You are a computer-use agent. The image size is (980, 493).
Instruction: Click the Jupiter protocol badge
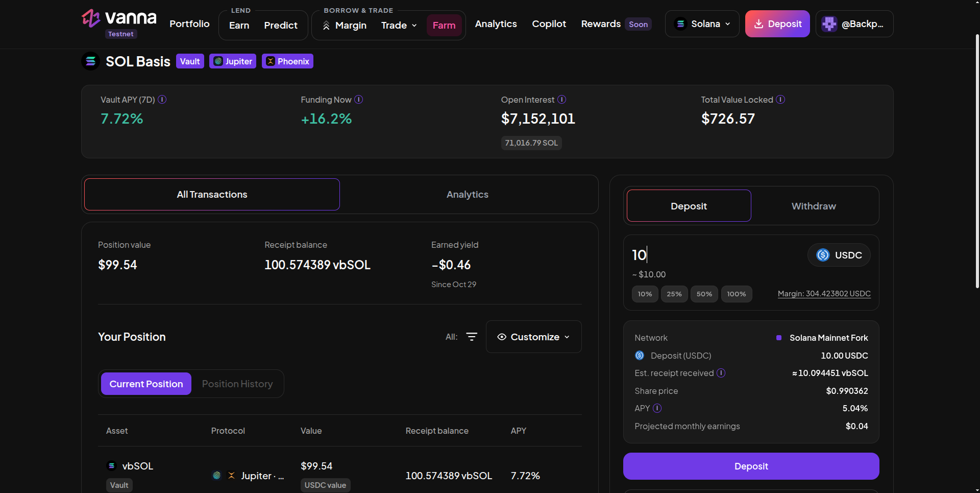(x=233, y=61)
